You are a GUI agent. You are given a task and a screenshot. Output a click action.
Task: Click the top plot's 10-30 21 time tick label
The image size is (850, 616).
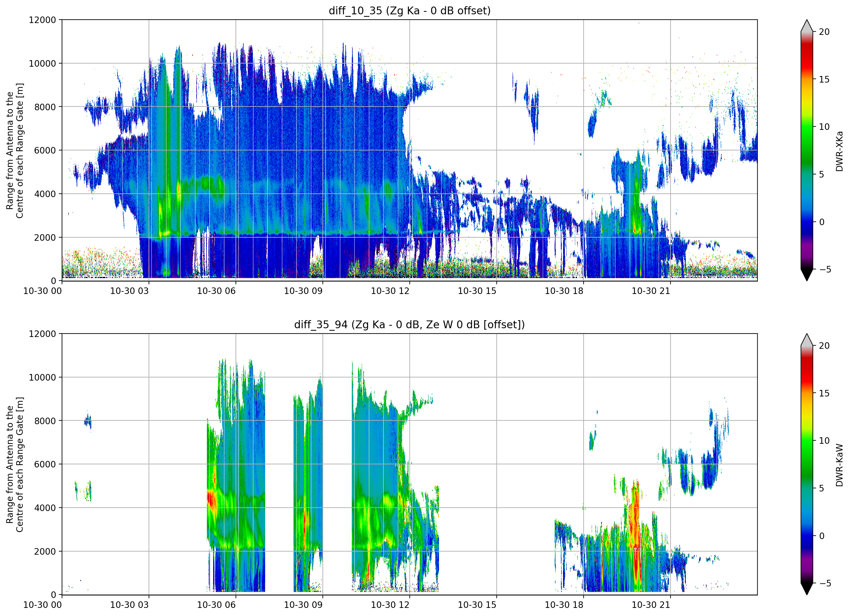tap(651, 291)
